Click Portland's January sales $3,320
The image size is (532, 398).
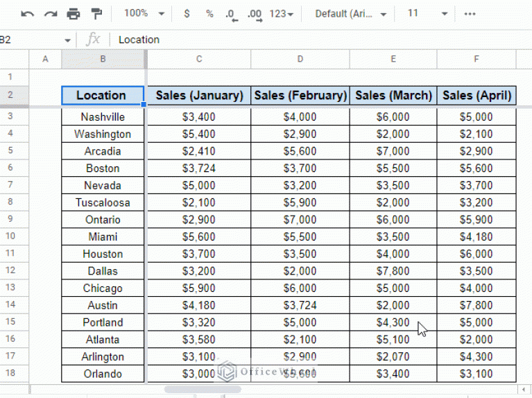click(x=199, y=322)
